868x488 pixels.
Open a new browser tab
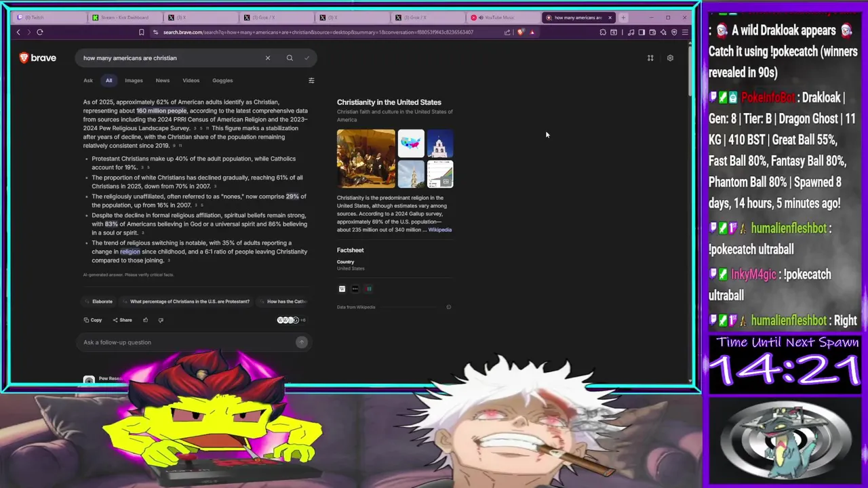coord(623,18)
